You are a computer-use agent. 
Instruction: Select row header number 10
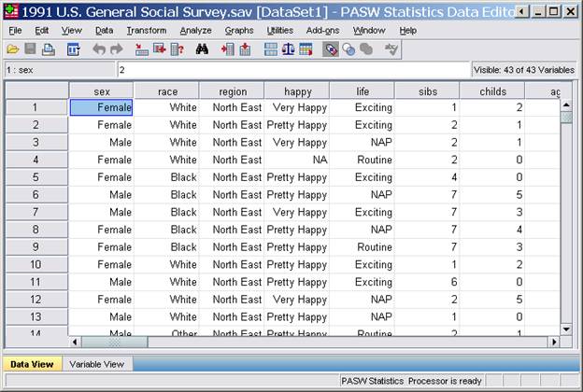pos(36,264)
